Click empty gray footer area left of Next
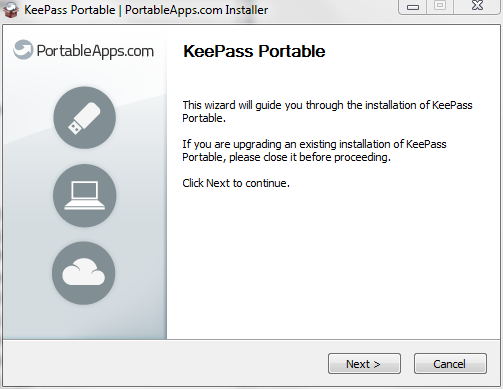 pos(163,364)
